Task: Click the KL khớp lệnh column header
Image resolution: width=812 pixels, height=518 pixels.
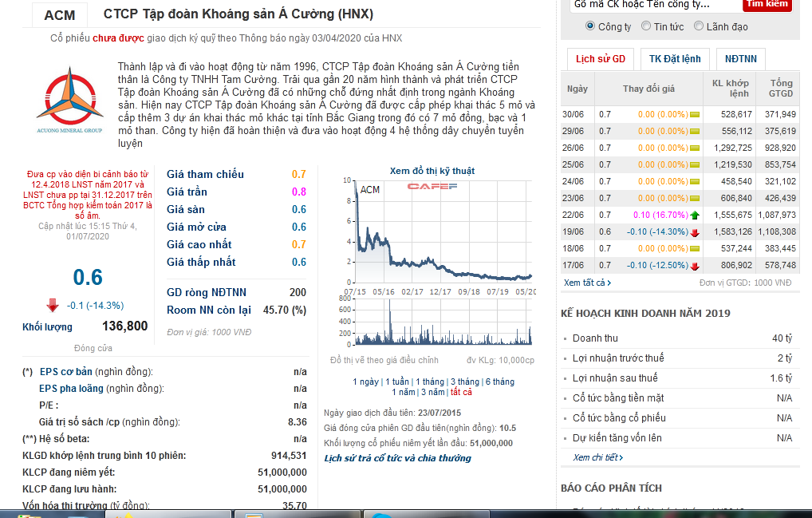Action: tap(730, 89)
